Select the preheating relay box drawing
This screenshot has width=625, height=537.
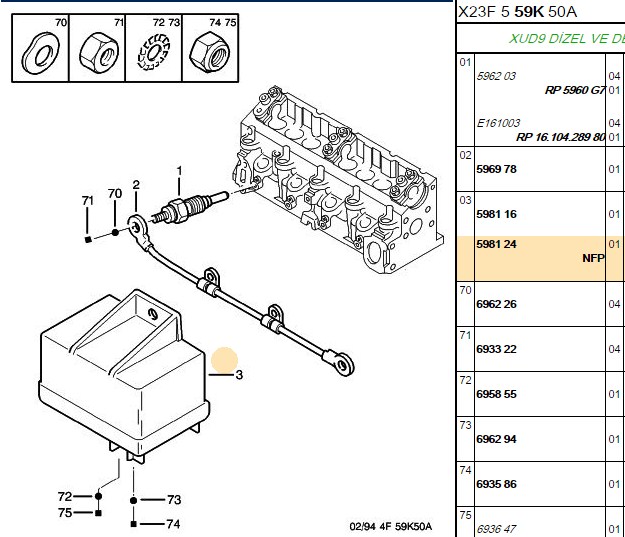click(124, 375)
